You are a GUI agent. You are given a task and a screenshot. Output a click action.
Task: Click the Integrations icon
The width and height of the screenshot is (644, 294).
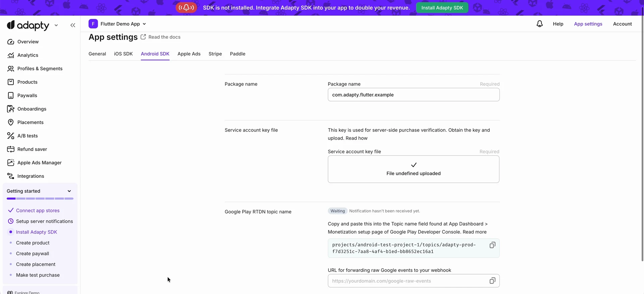click(x=11, y=176)
